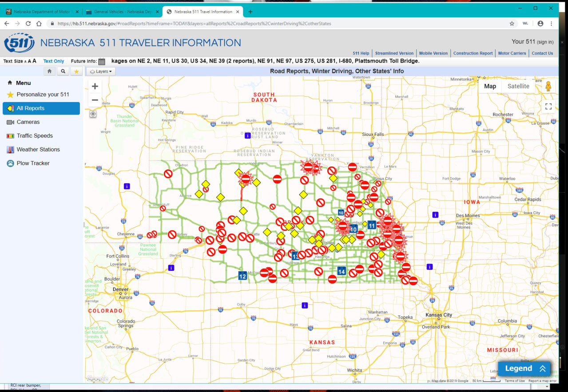Click the blue number 12 map marker
568x392 pixels.
[x=242, y=276]
